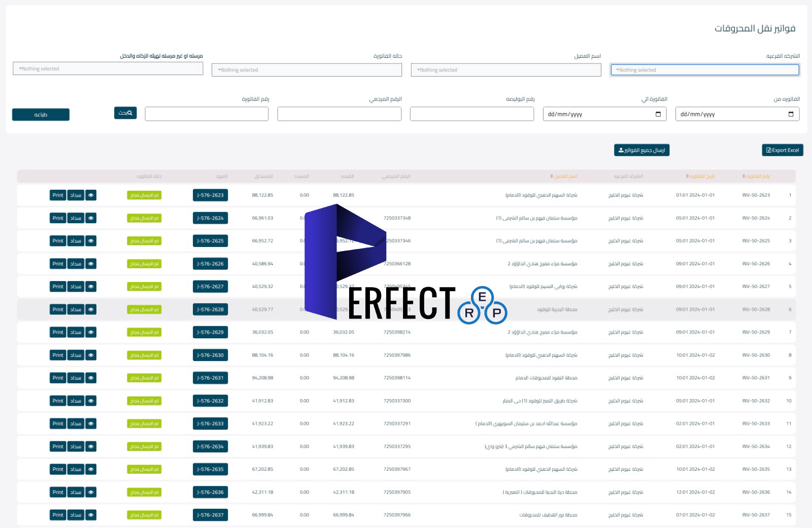Focus the الرقم المرجعي input field
Screen dimensions: 812x528
340,114
